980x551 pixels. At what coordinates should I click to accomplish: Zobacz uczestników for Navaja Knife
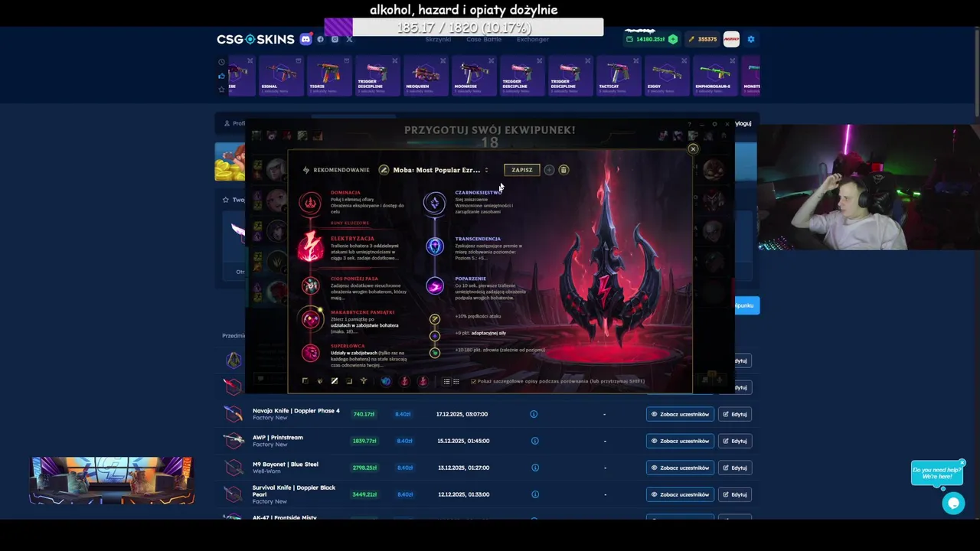680,414
